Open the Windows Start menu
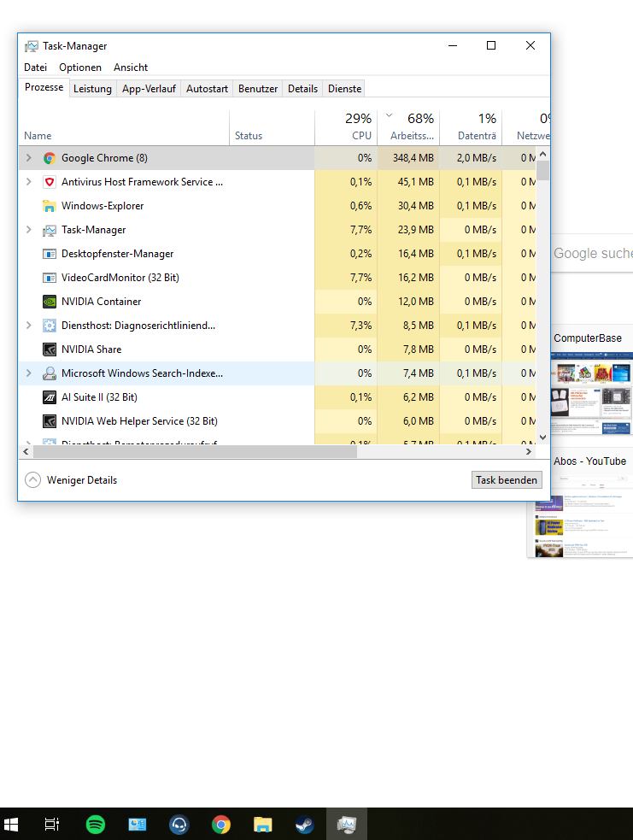Image resolution: width=633 pixels, height=840 pixels. [x=11, y=824]
